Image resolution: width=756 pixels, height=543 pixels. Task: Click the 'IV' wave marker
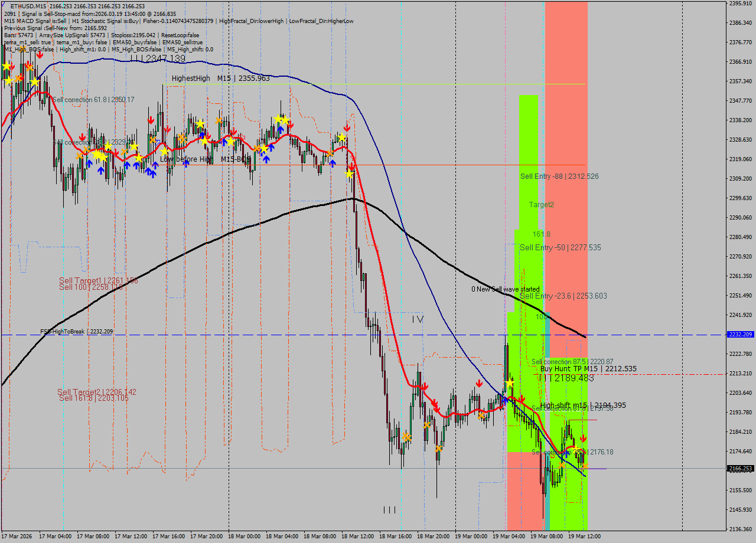coord(418,319)
